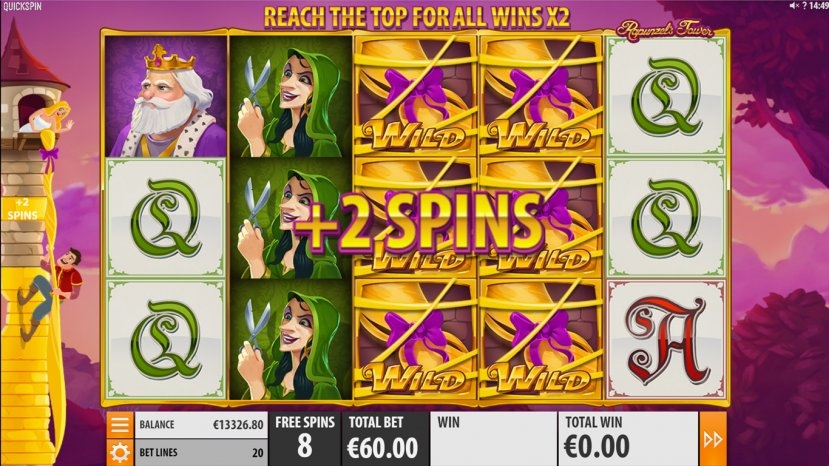
Task: Open the settings gear icon
Action: pos(119,453)
